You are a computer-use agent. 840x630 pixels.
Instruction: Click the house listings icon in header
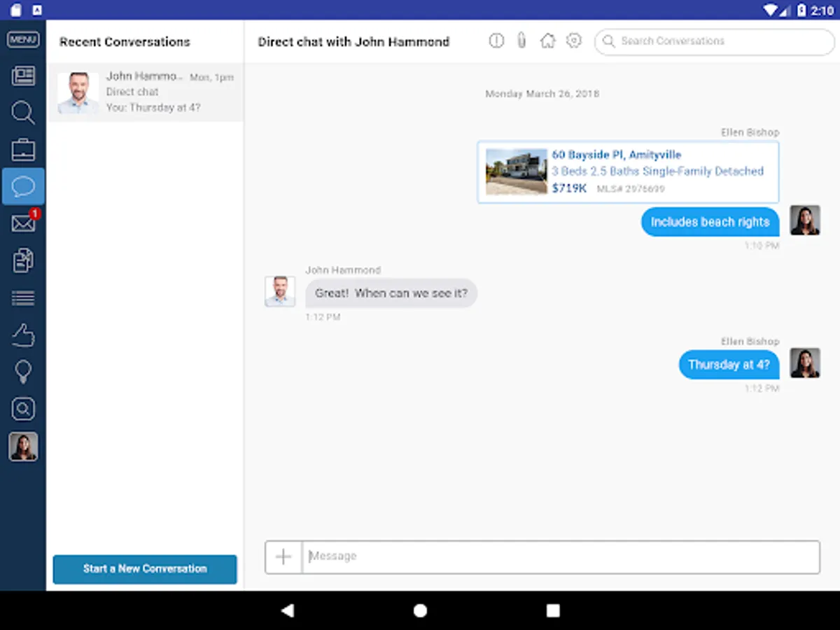[548, 41]
